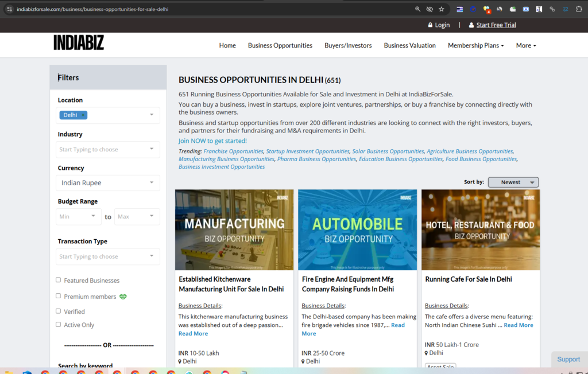The height and width of the screenshot is (374, 588).
Task: Open the Currency dropdown showing Indian Rupee
Action: pyautogui.click(x=108, y=183)
